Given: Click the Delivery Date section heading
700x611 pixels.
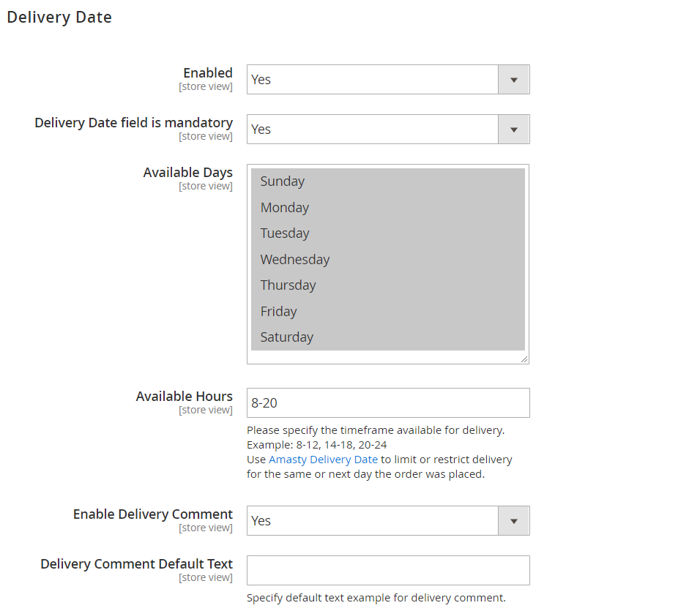Looking at the screenshot, I should click(x=59, y=17).
